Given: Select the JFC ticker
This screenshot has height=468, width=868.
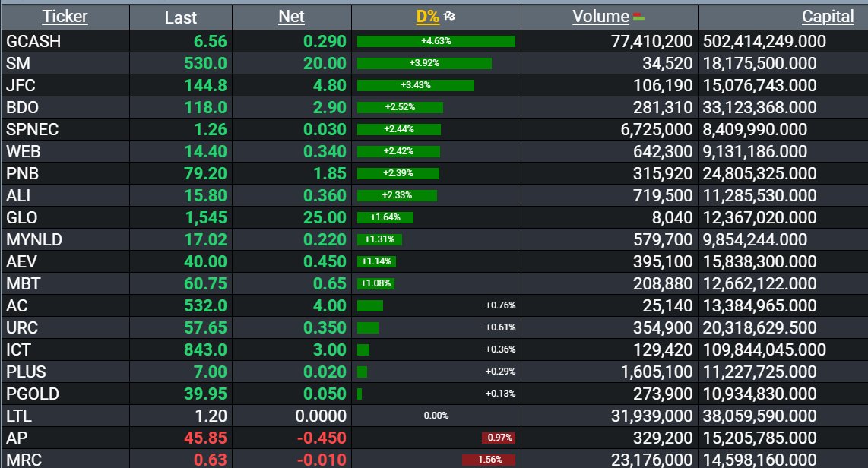Looking at the screenshot, I should point(21,86).
